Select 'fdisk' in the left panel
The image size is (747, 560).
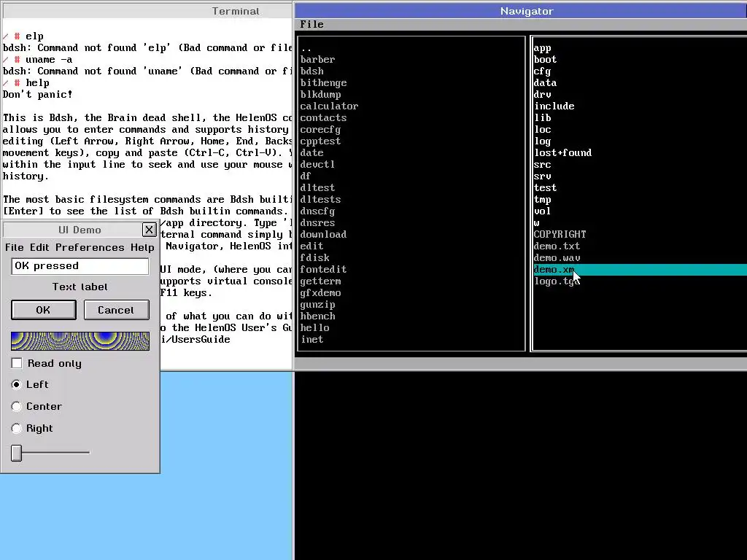[x=411, y=257]
